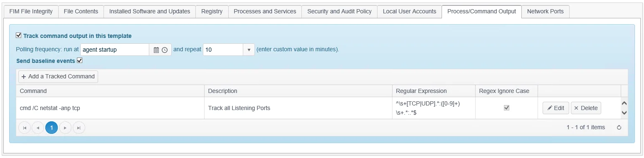Go to next page arrow
The height and width of the screenshot is (158, 644).
[65, 128]
